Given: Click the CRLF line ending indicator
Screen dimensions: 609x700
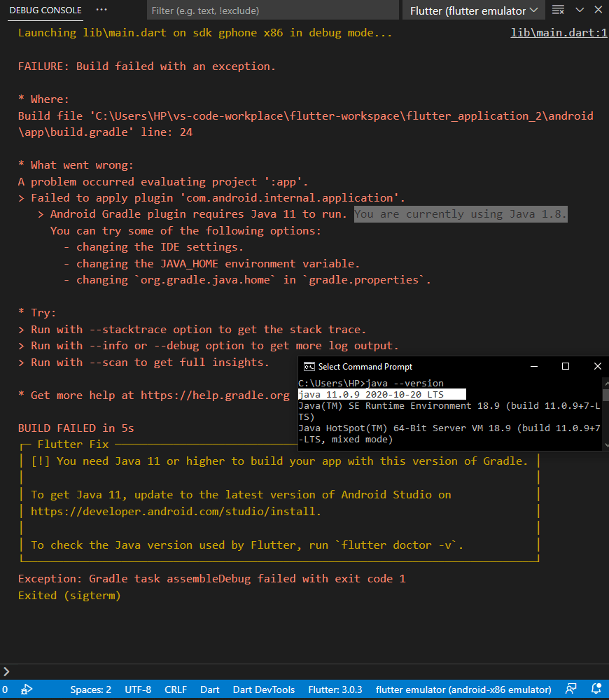Looking at the screenshot, I should point(175,689).
